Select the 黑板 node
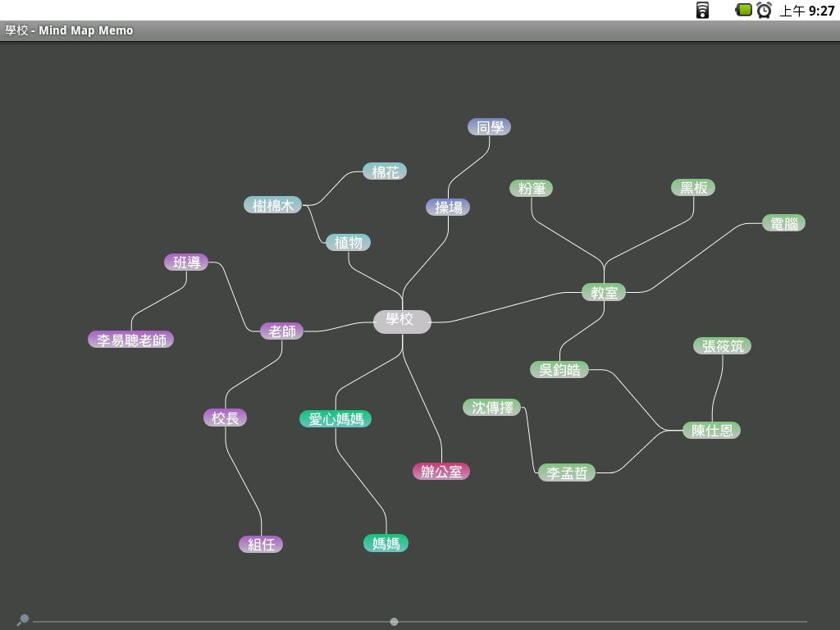Screen dimensions: 840x630 pos(693,188)
